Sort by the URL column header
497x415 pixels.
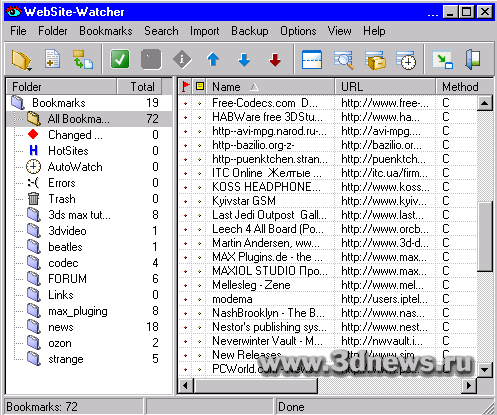[x=385, y=87]
